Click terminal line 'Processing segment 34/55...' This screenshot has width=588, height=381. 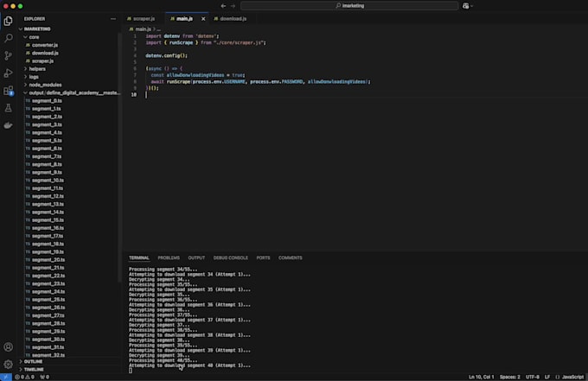point(163,269)
